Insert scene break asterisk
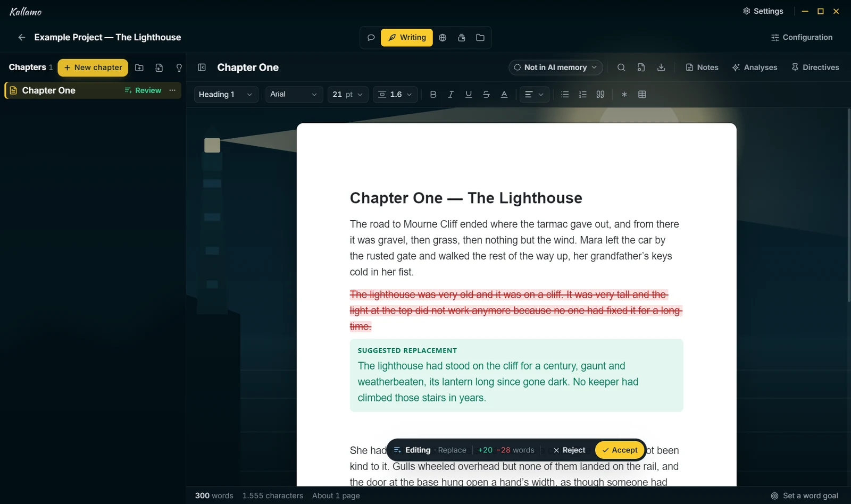Screen dimensions: 851x504 (x=624, y=94)
